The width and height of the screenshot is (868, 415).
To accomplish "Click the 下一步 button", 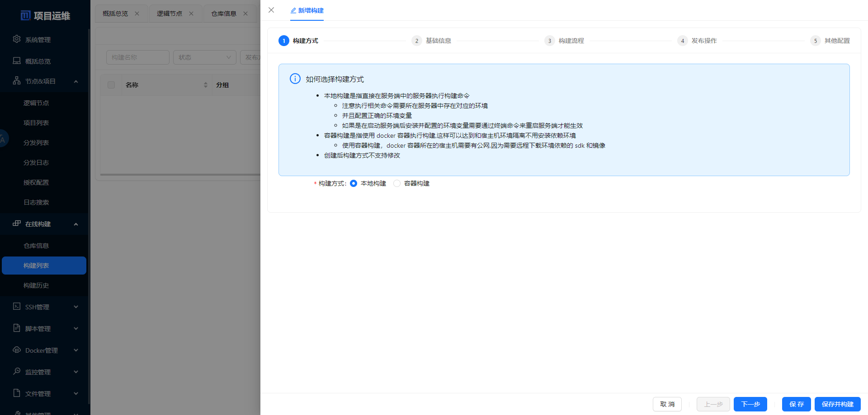I will (x=750, y=404).
